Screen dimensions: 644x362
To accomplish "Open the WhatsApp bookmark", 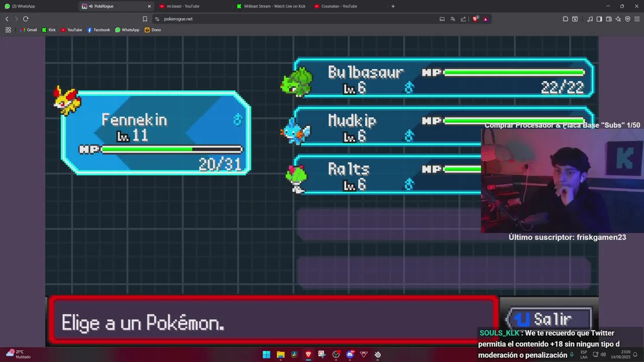I will (127, 30).
